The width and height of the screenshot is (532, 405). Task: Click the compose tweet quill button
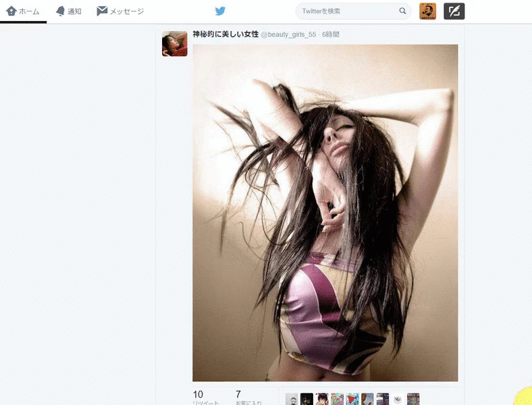(454, 11)
